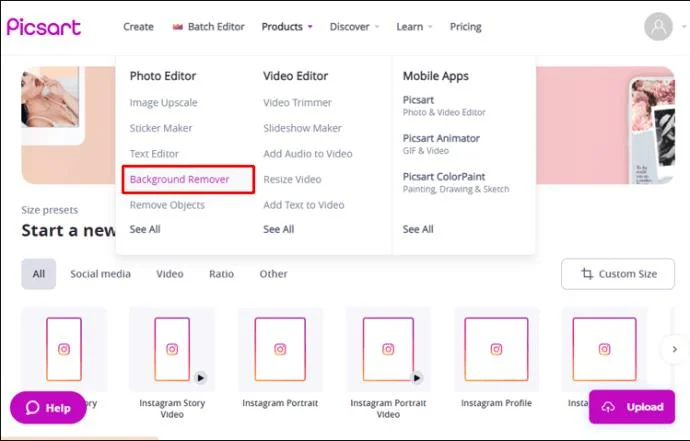Open Instagram Profile template icon

coord(496,349)
